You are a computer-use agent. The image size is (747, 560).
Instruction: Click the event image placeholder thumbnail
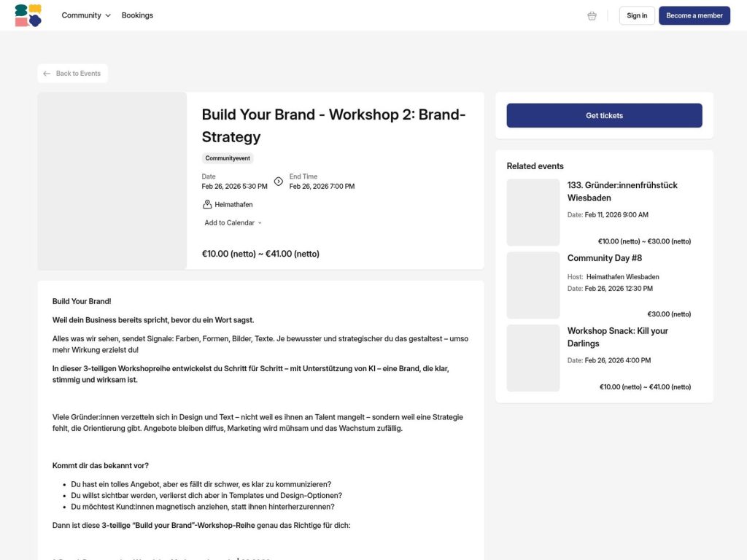tap(112, 181)
